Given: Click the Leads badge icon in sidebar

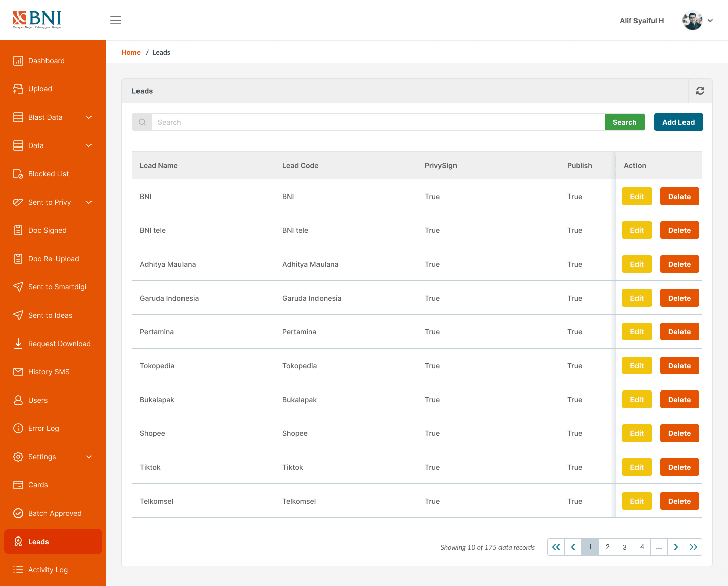Looking at the screenshot, I should coord(18,542).
